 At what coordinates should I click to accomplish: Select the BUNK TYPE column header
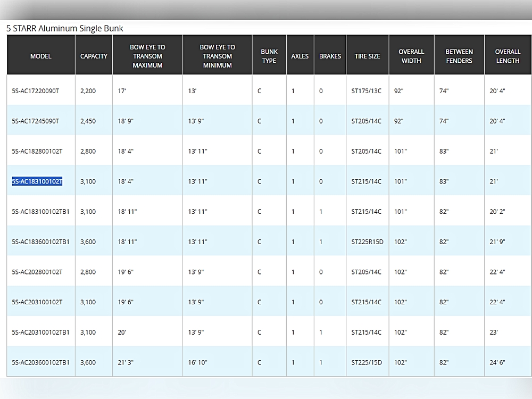click(x=269, y=56)
